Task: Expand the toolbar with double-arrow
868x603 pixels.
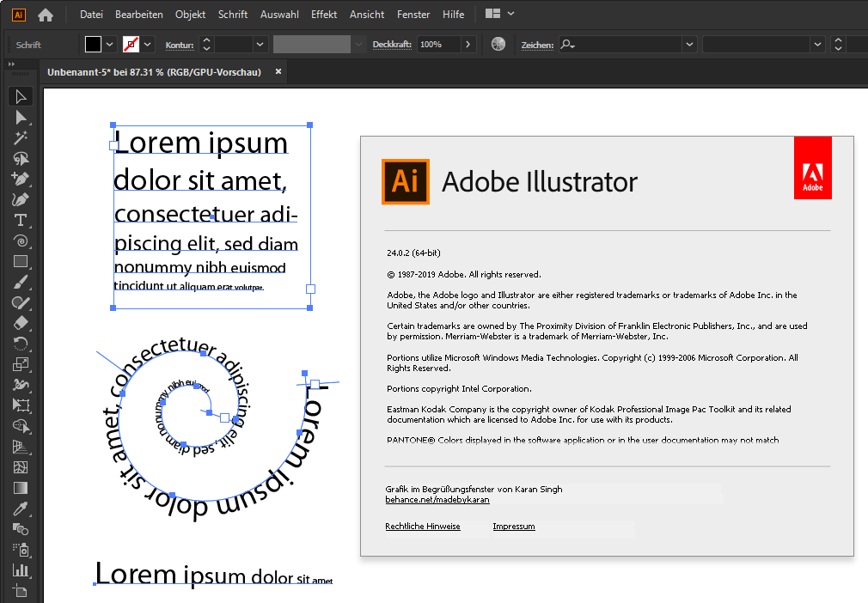Action: pyautogui.click(x=11, y=64)
